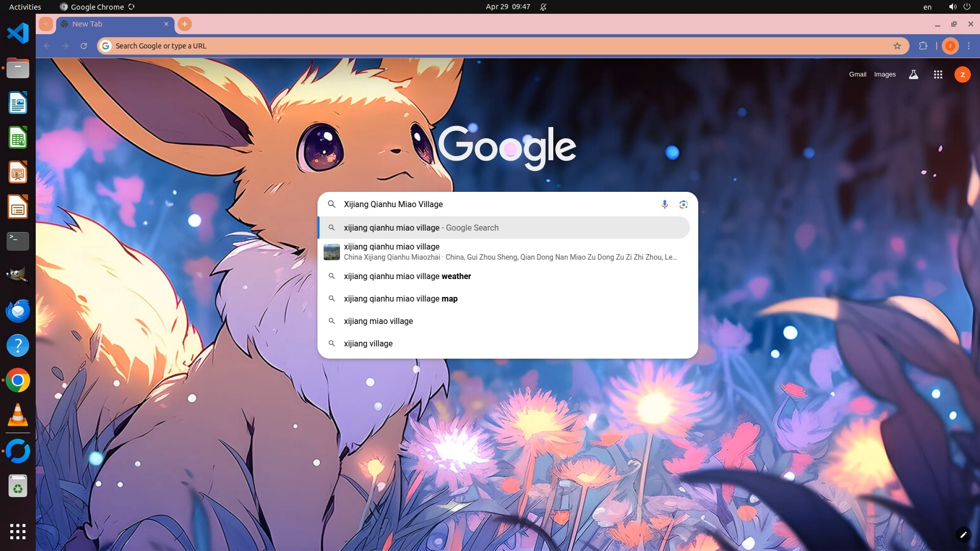This screenshot has width=980, height=551.
Task: Open Search Labs flask icon
Action: pyautogui.click(x=914, y=74)
